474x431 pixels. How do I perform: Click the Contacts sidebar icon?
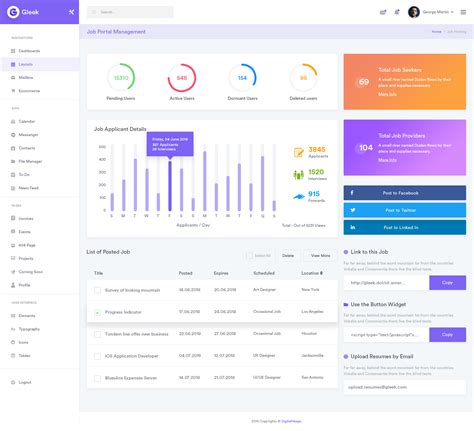tap(13, 148)
